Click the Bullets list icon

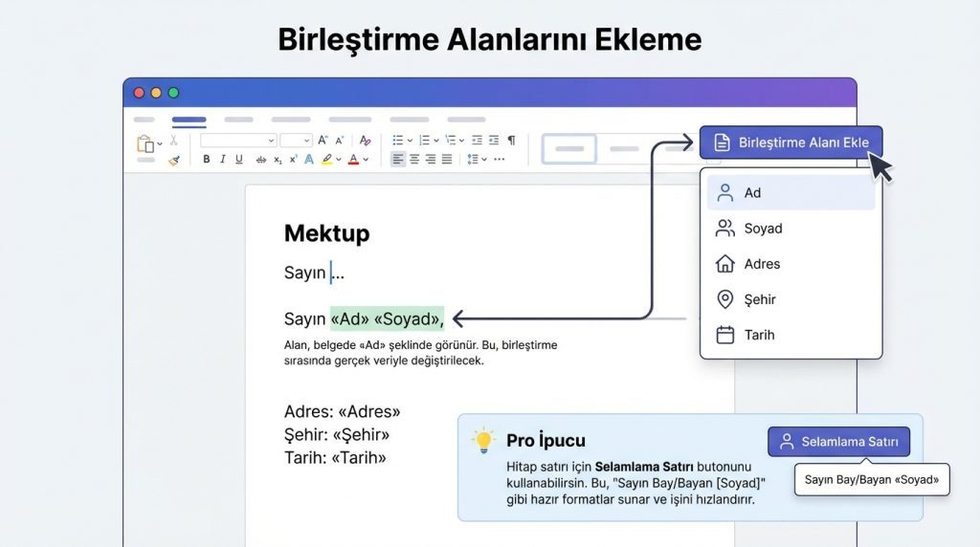(397, 141)
